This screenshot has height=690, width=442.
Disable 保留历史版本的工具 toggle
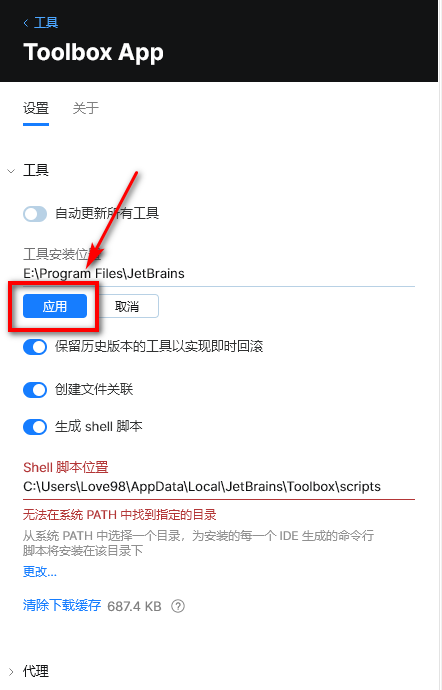pyautogui.click(x=35, y=347)
